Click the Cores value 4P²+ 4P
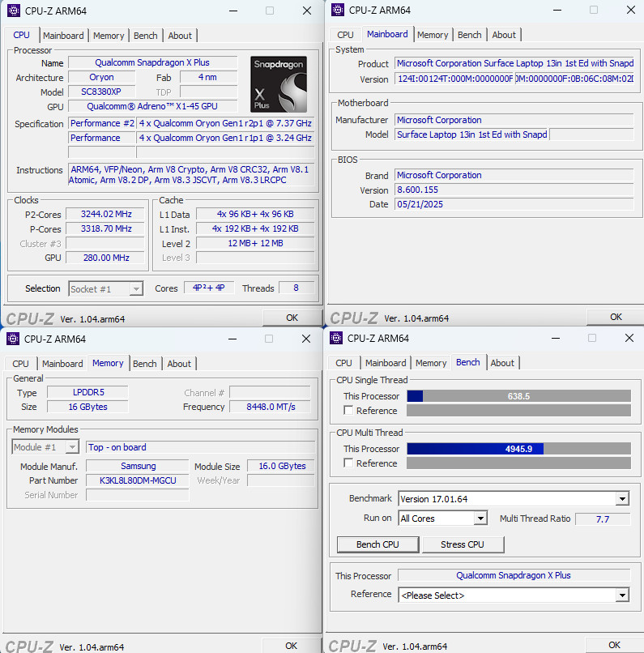 pos(209,288)
